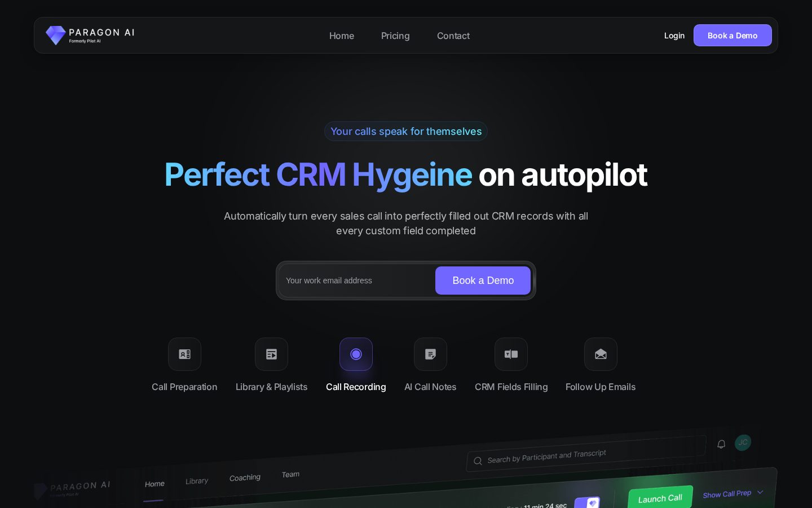Screen dimensions: 812x508
Task: Submit the email form's Book a Demo button
Action: click(x=483, y=281)
